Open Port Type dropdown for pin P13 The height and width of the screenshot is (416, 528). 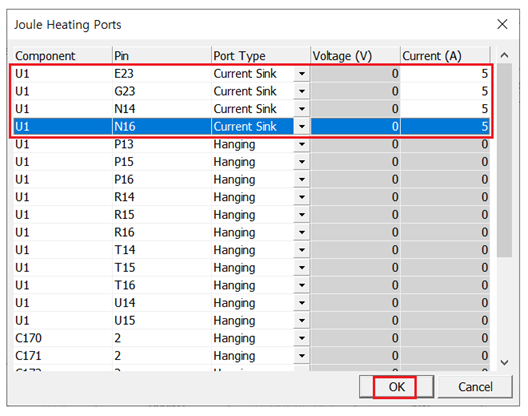click(x=302, y=144)
